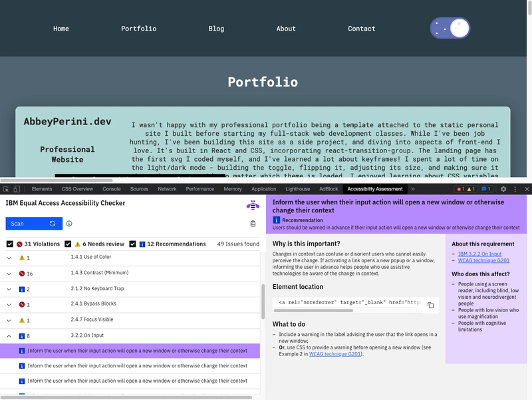Click the IBM checker bee logo
The height and width of the screenshot is (400, 532).
pyautogui.click(x=253, y=206)
